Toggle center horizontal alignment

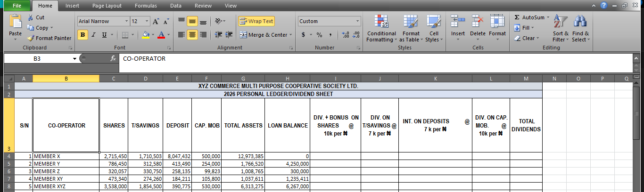(192, 35)
